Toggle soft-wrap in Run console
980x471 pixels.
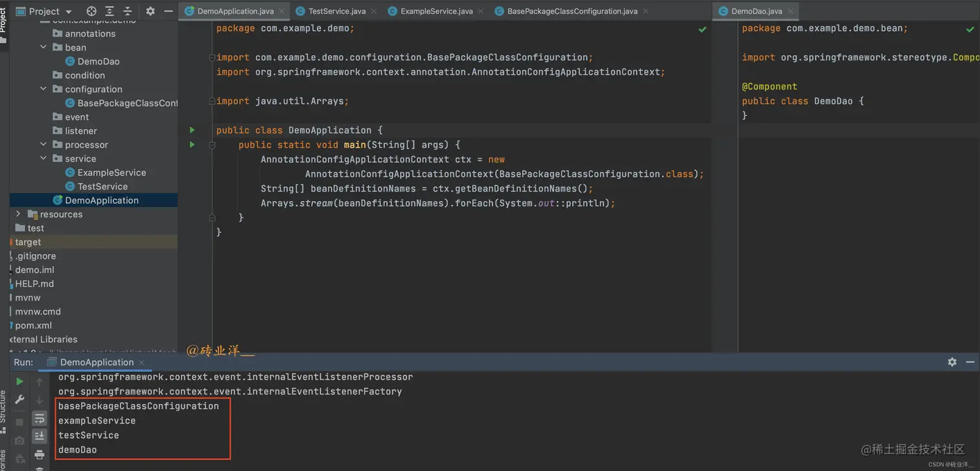pos(40,418)
